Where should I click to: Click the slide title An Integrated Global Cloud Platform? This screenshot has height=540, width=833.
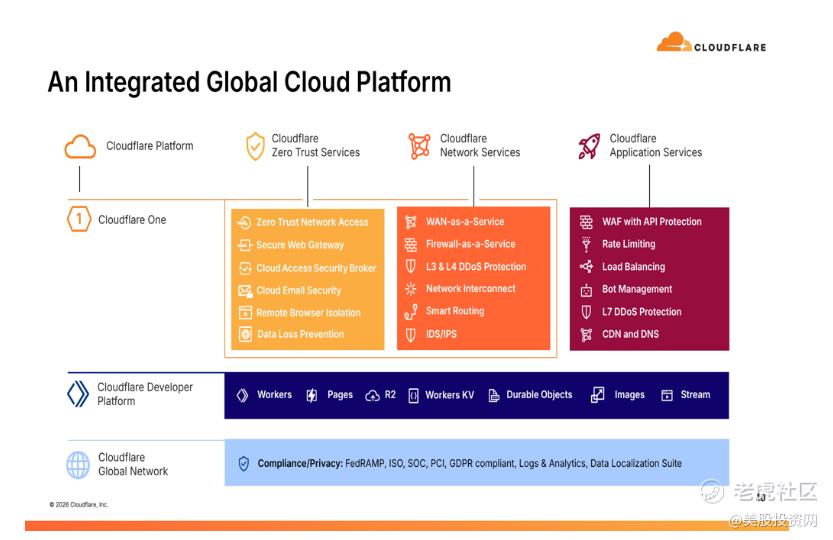[x=249, y=82]
